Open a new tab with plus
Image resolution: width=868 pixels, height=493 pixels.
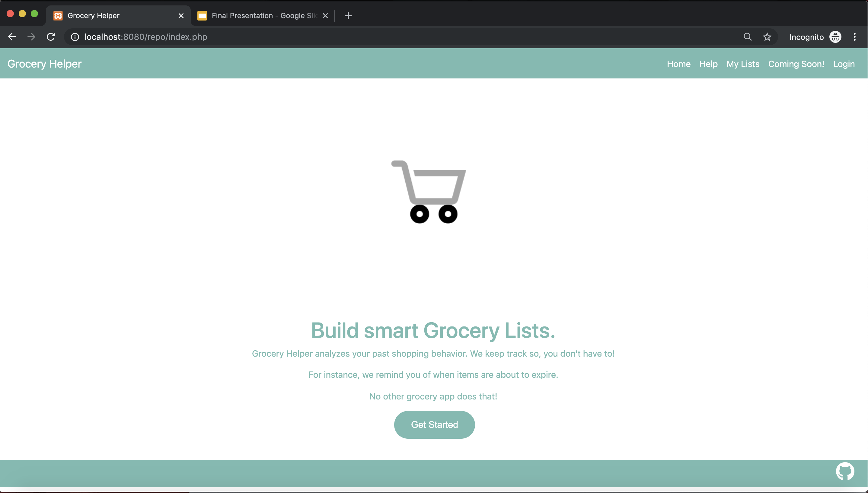(x=348, y=16)
